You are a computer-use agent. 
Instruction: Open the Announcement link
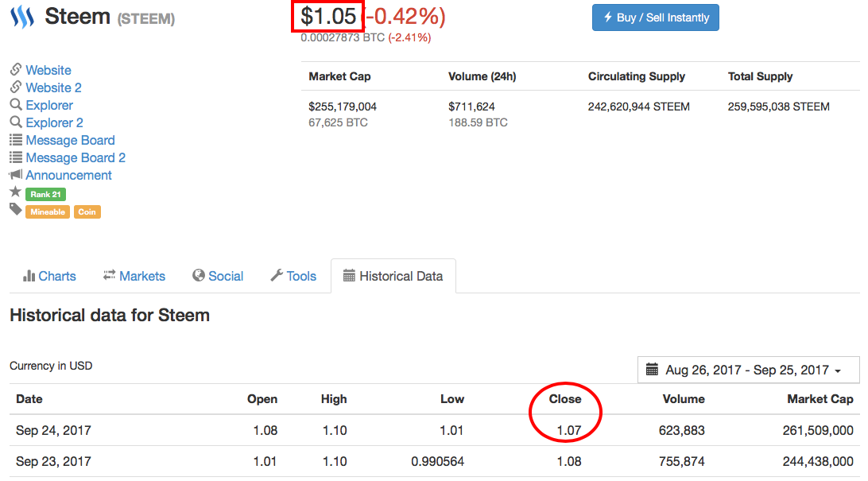point(68,175)
